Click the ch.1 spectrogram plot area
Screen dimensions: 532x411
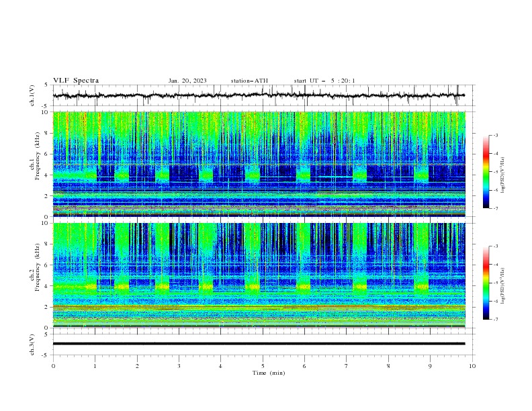pyautogui.click(x=259, y=164)
